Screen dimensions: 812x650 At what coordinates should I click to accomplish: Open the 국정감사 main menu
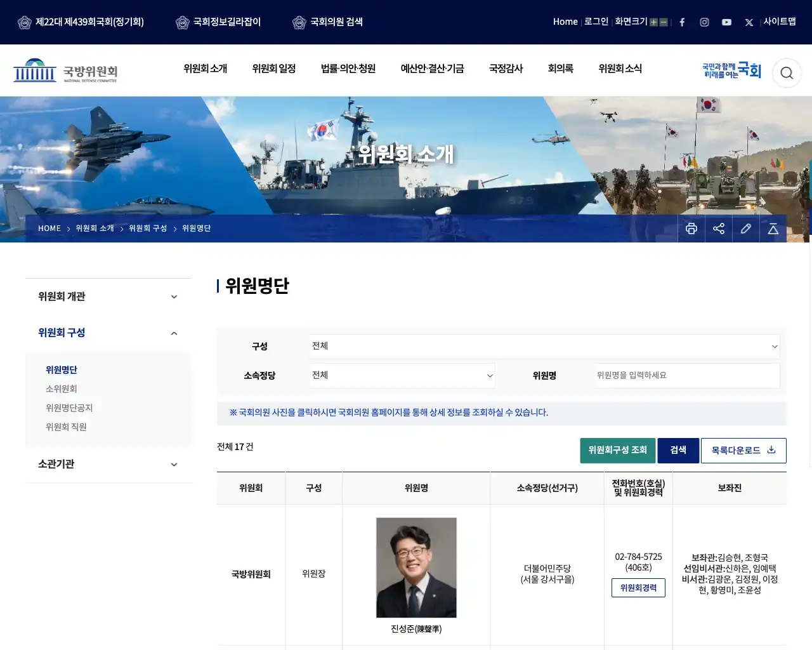506,69
